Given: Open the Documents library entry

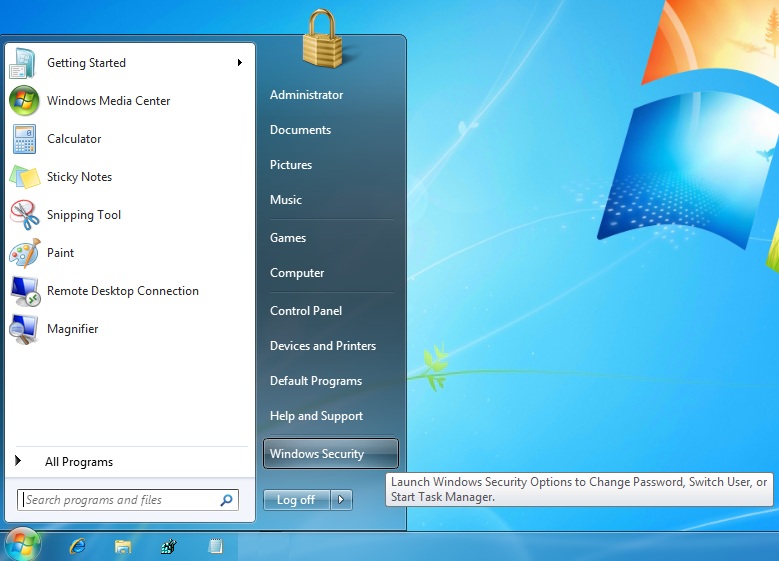Looking at the screenshot, I should tap(300, 130).
